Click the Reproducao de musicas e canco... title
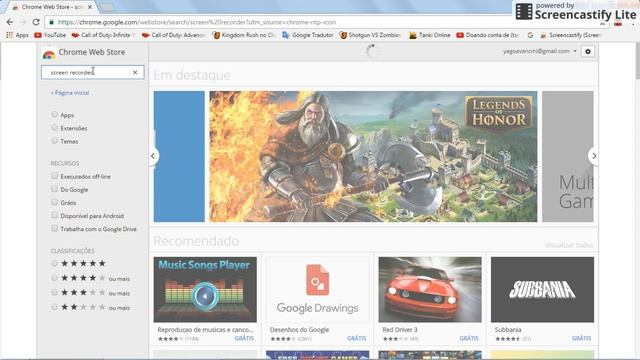Image resolution: width=640 pixels, height=360 pixels. 205,329
